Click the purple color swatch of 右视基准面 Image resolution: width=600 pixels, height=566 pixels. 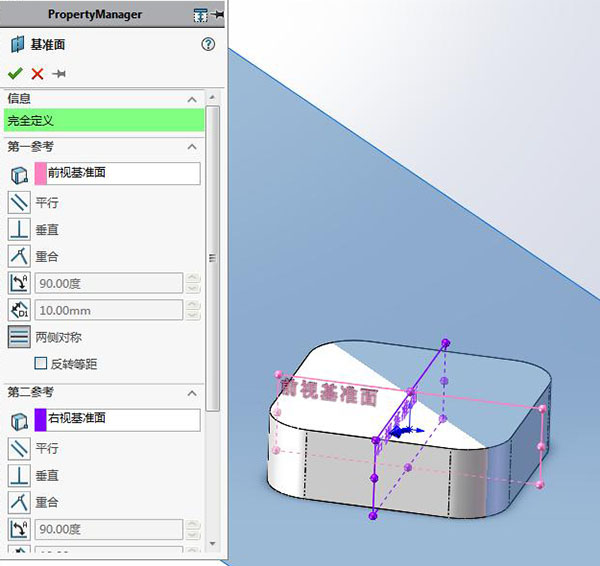point(41,420)
